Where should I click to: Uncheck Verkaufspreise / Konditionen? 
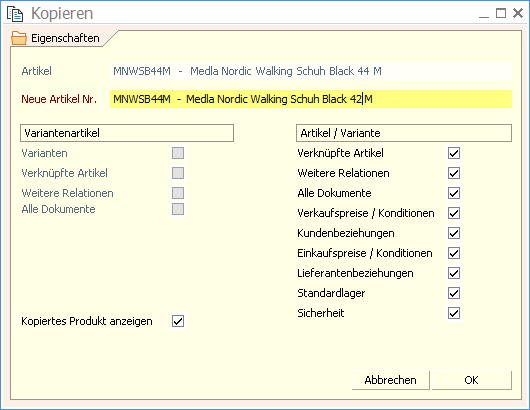(454, 213)
